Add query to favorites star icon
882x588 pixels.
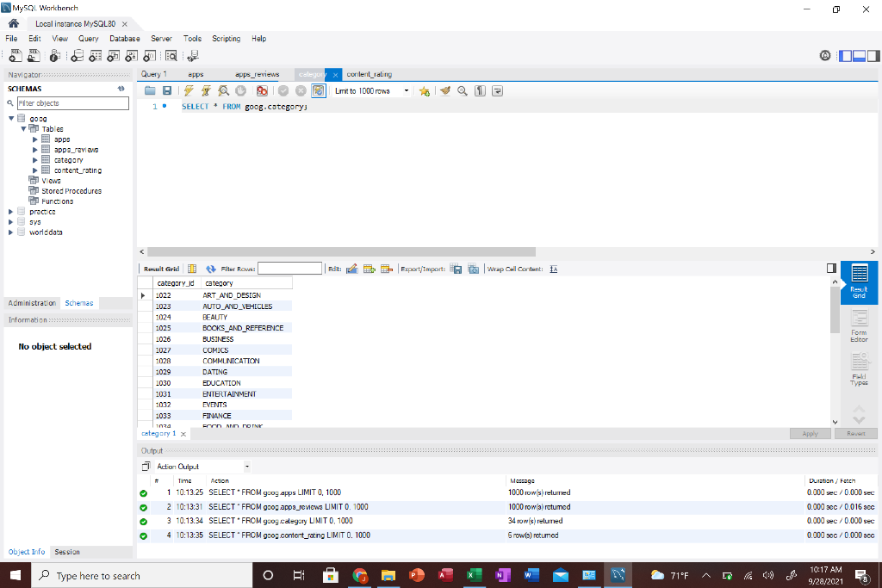click(424, 90)
